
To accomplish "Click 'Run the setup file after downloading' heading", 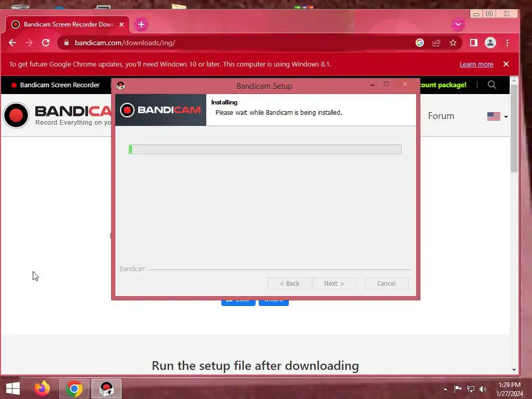I will pos(255,366).
